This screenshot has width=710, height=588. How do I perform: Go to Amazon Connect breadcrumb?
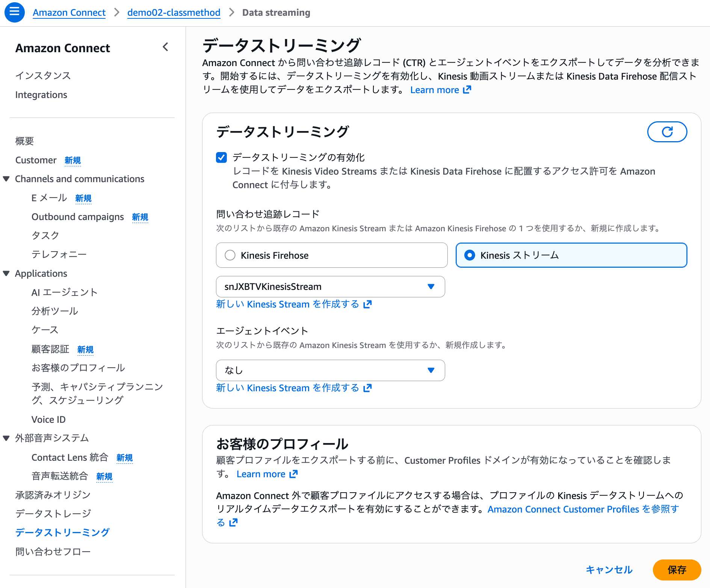coord(69,12)
